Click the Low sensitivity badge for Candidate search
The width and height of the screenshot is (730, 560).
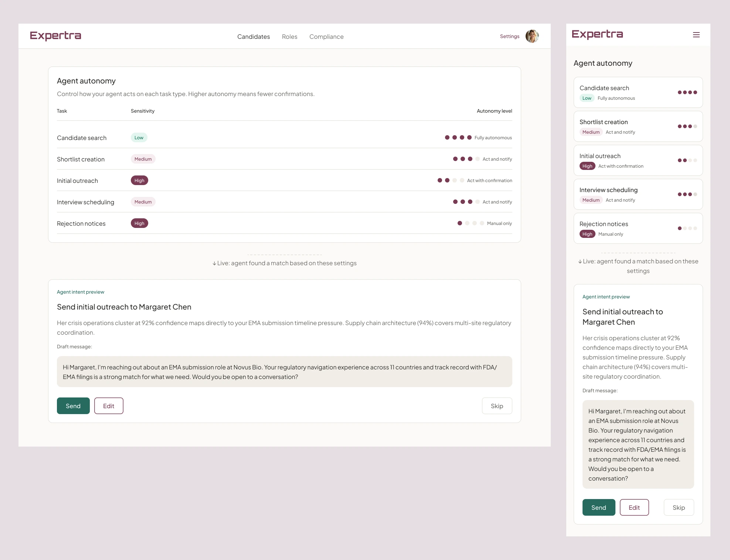click(x=139, y=138)
